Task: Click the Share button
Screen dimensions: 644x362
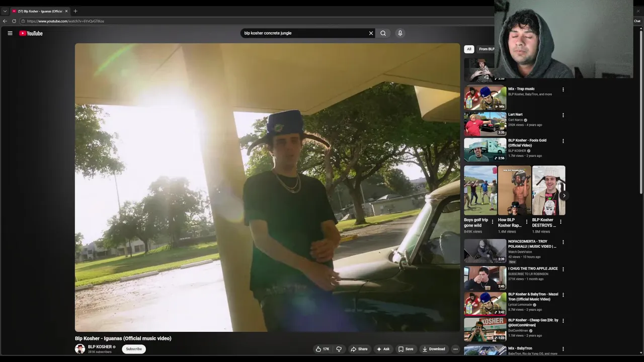Action: coord(359,349)
